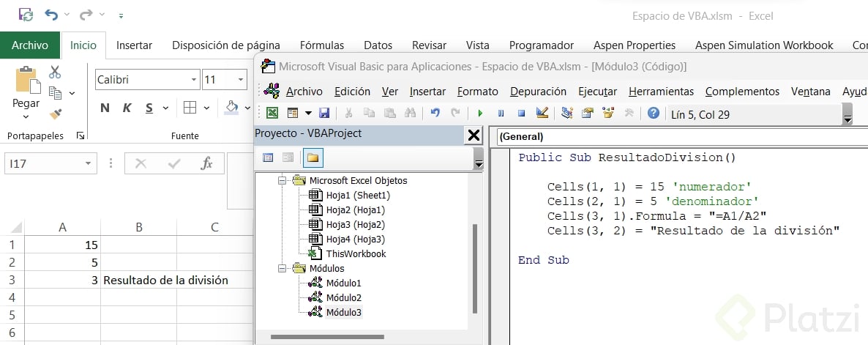Click the Copy icon in Portapapeles

coord(55,92)
